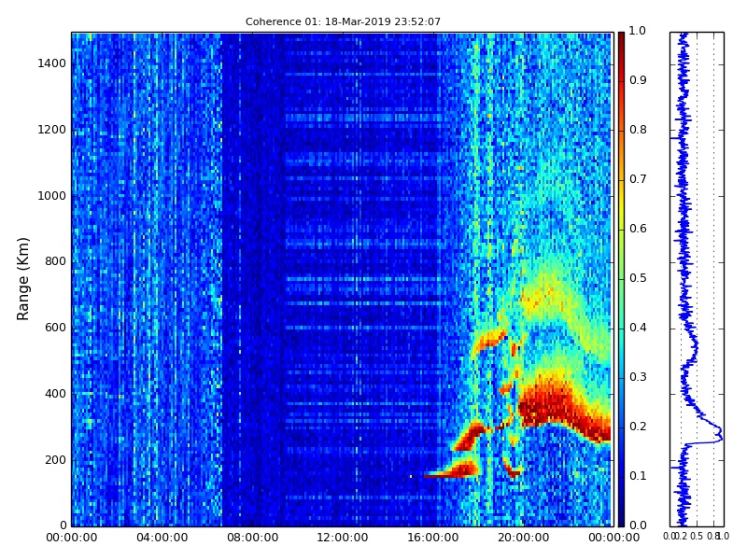Click the colorbar 0.0 label
The width and height of the screenshot is (747, 560).
pos(638,525)
